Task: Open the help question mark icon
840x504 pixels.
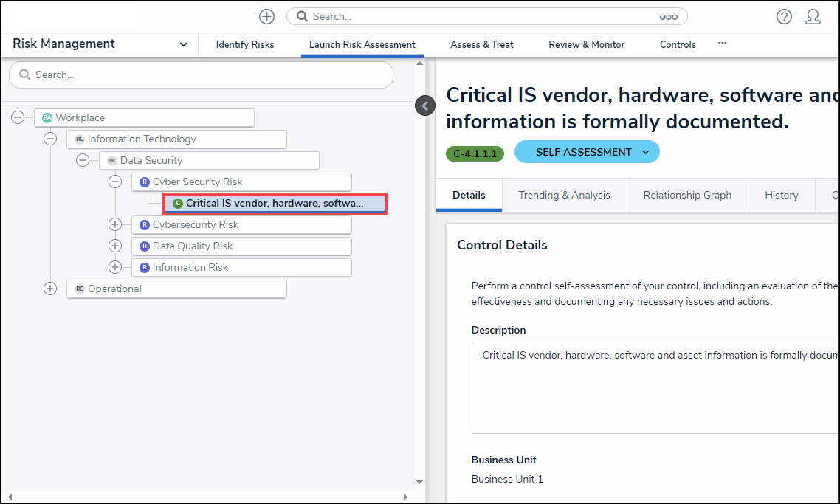Action: (784, 16)
